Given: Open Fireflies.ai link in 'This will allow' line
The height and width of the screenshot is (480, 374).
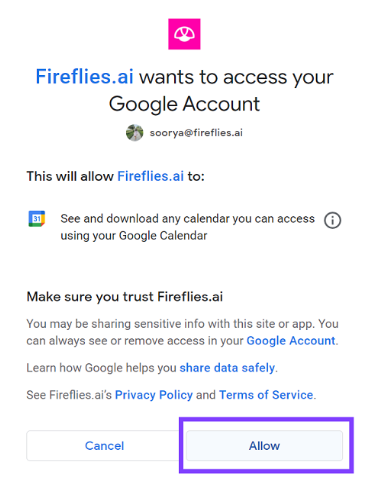Looking at the screenshot, I should point(150,176).
